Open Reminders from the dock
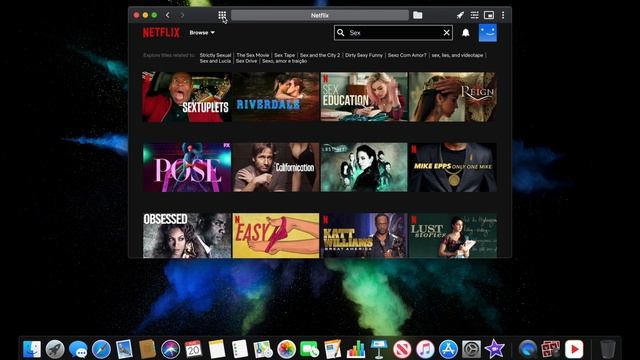The height and width of the screenshot is (360, 640). (240, 349)
